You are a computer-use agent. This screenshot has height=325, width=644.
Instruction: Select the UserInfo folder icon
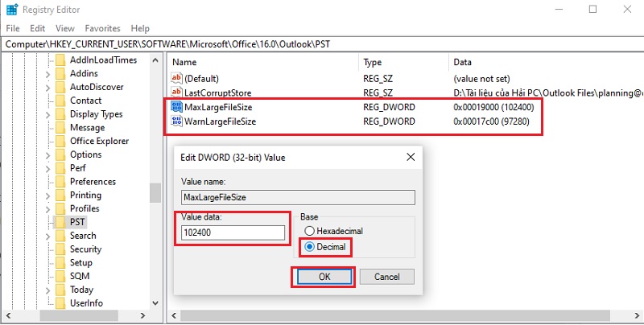[59, 303]
